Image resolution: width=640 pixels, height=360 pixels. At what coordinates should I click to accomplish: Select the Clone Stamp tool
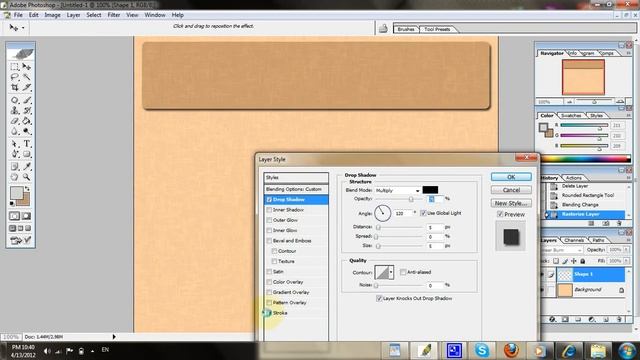(x=15, y=110)
